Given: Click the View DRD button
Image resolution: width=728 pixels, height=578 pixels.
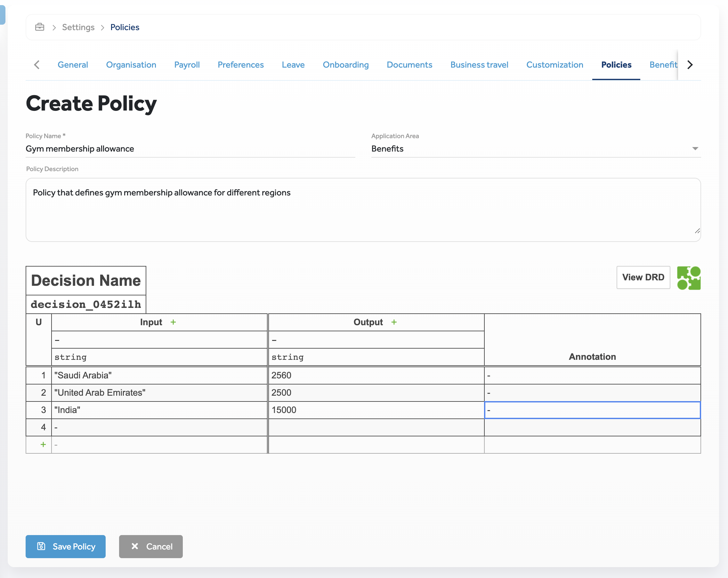Looking at the screenshot, I should coord(643,277).
